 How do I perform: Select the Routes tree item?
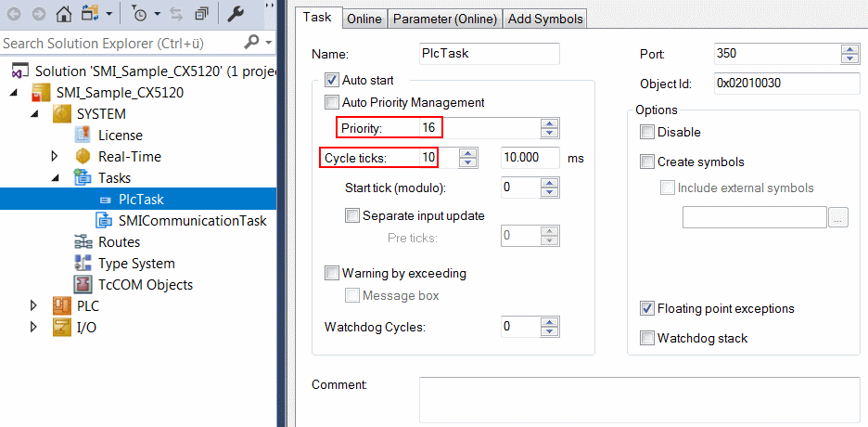119,242
